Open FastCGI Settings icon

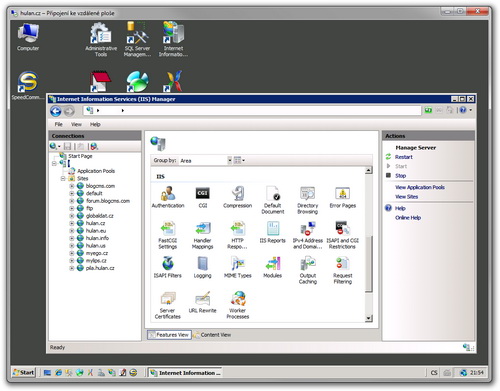[168, 235]
